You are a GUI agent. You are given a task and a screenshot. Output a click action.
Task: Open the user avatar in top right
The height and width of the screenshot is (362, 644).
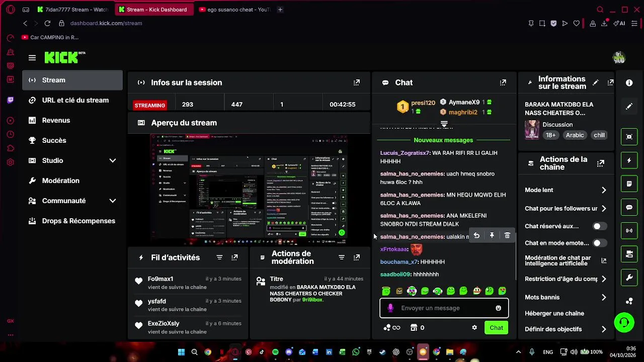(x=619, y=58)
